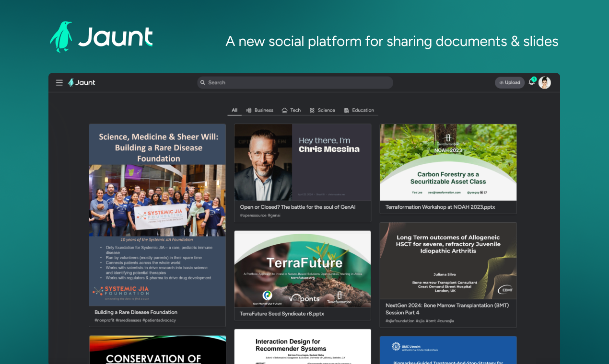
Task: Click the #sjiafoundation hashtag
Action: click(x=400, y=321)
